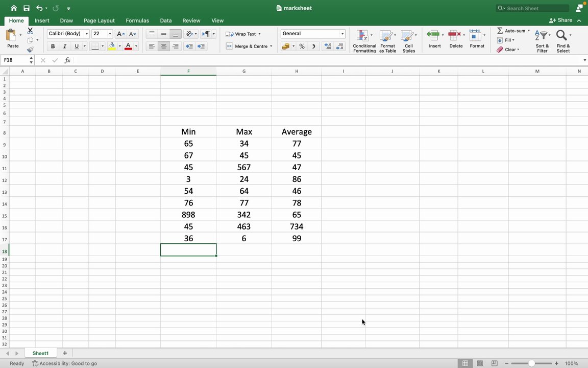Increase indent of cell contents
The width and height of the screenshot is (588, 368).
click(202, 46)
